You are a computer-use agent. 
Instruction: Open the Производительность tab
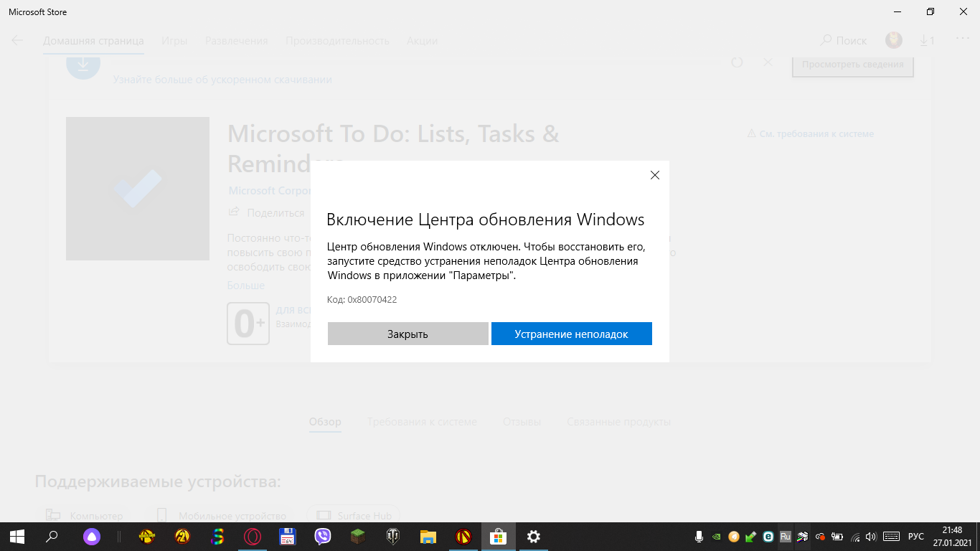tap(337, 41)
